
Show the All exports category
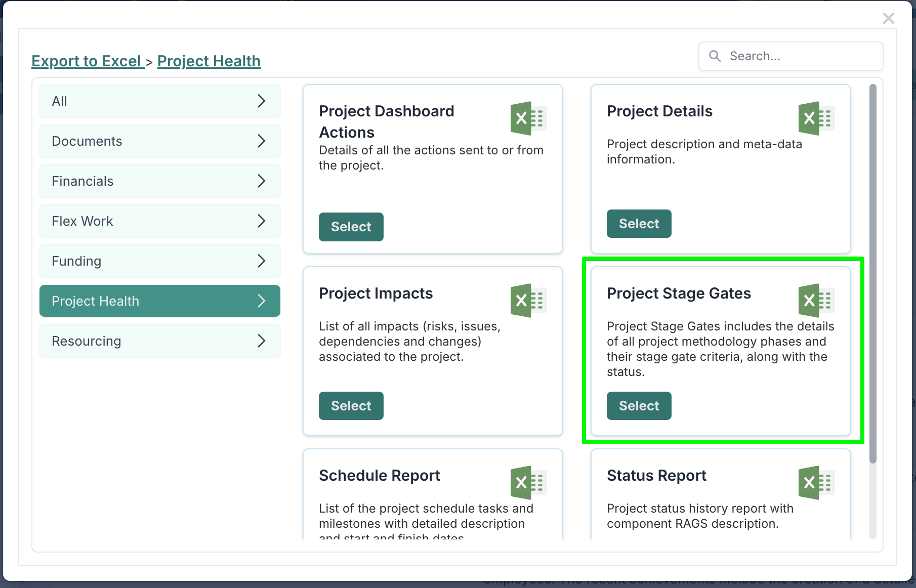coord(160,101)
